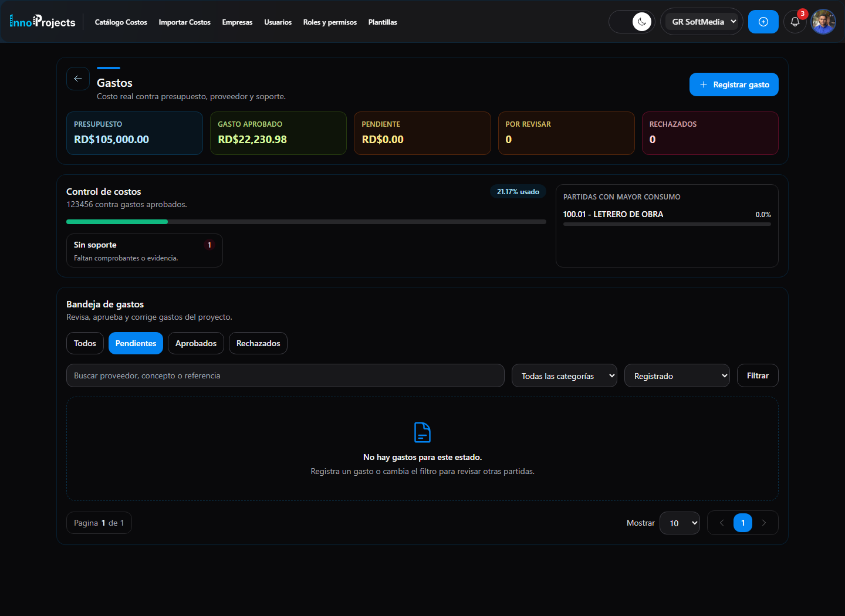Open Catálogo Costos menu
Viewport: 845px width, 616px height.
121,22
